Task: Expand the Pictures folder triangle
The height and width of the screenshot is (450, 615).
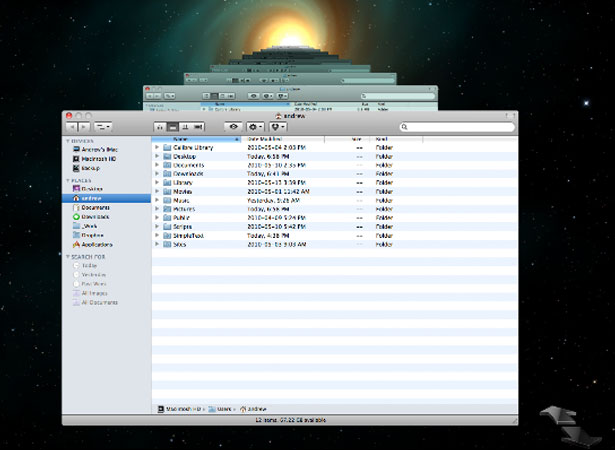Action: coord(157,209)
